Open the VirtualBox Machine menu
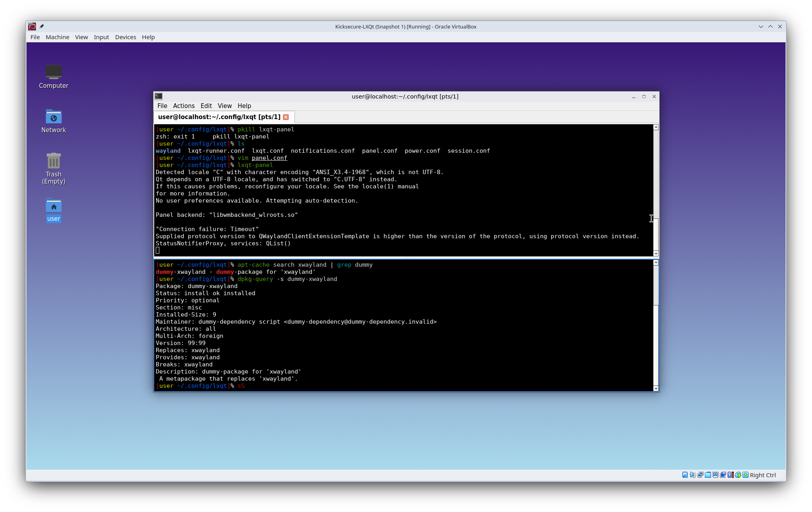Viewport: 812px width, 512px height. [57, 37]
